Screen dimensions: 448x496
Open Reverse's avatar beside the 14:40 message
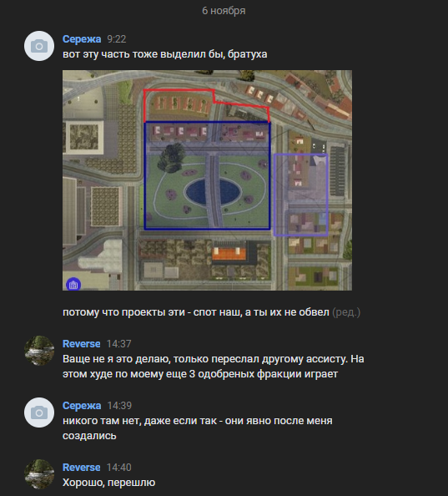tap(39, 474)
